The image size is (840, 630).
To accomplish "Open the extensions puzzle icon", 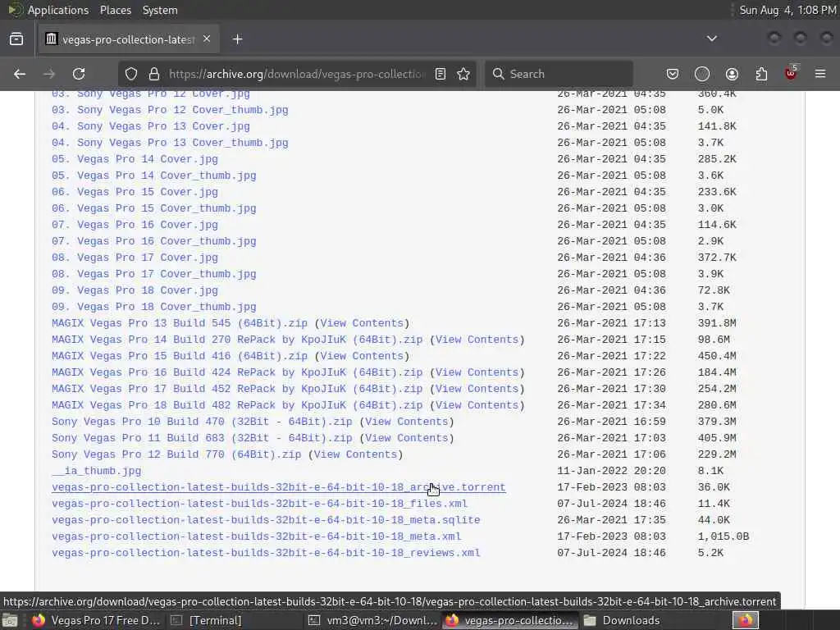I will [x=761, y=74].
